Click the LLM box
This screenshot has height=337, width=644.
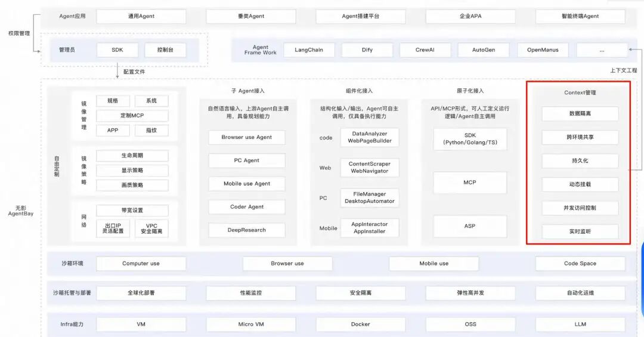[580, 324]
